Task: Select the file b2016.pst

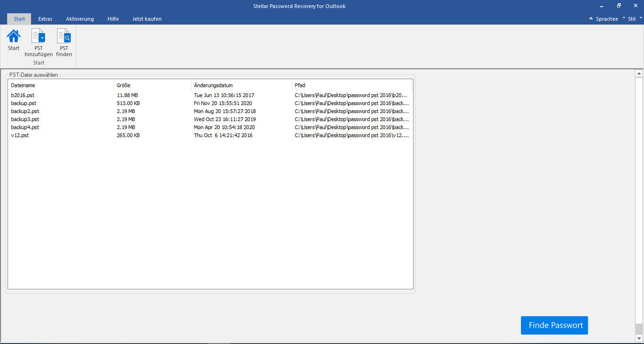Action: (23, 95)
